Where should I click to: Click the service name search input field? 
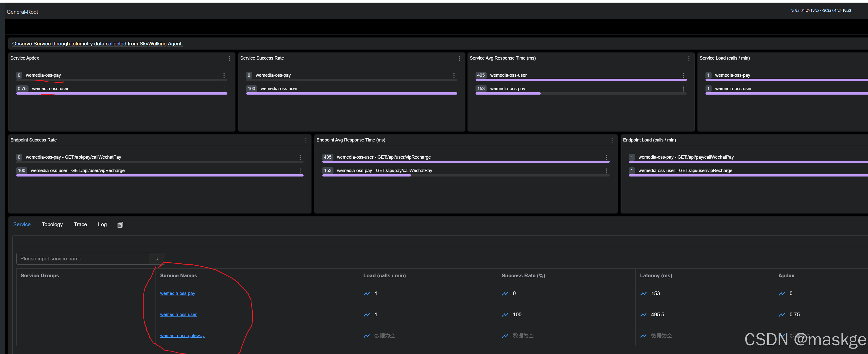[82, 259]
